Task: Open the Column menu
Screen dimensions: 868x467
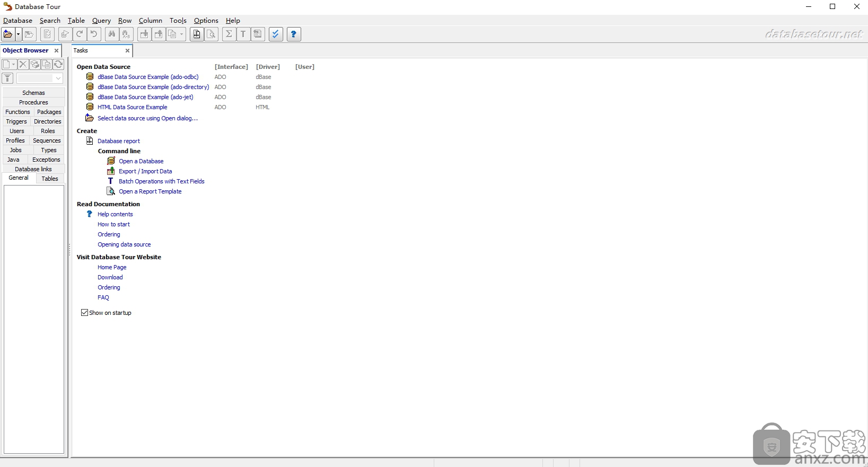Action: (x=151, y=21)
